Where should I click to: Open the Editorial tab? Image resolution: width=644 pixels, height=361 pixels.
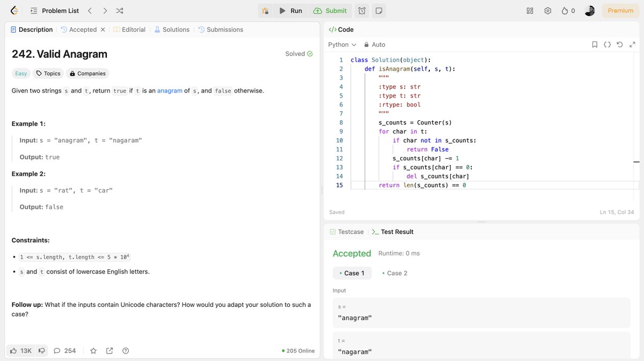(129, 30)
